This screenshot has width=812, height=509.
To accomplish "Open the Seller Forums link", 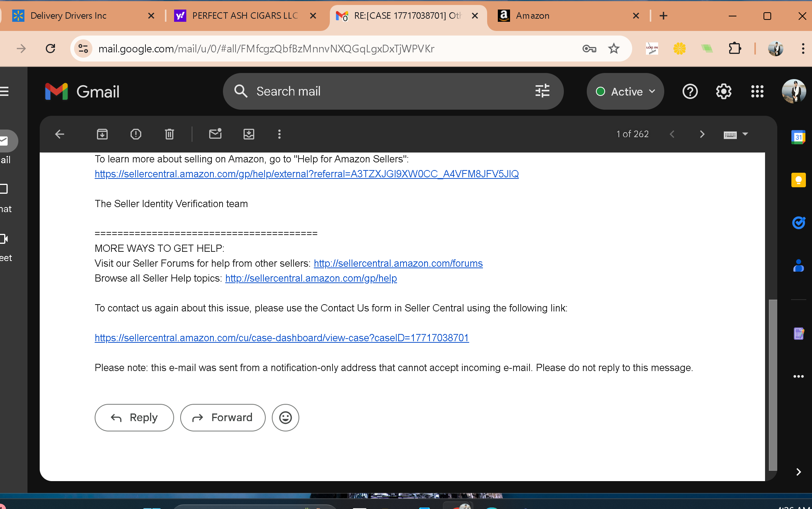I will [398, 263].
